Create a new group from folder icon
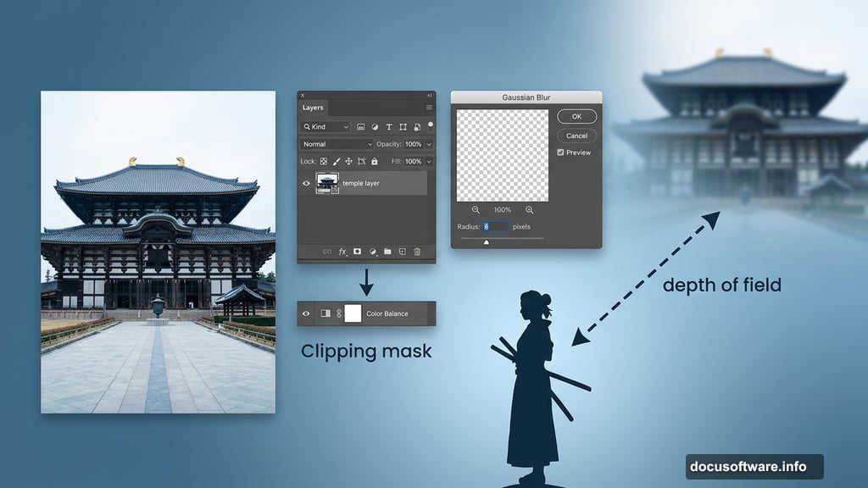Viewport: 868px width, 488px height. (387, 251)
